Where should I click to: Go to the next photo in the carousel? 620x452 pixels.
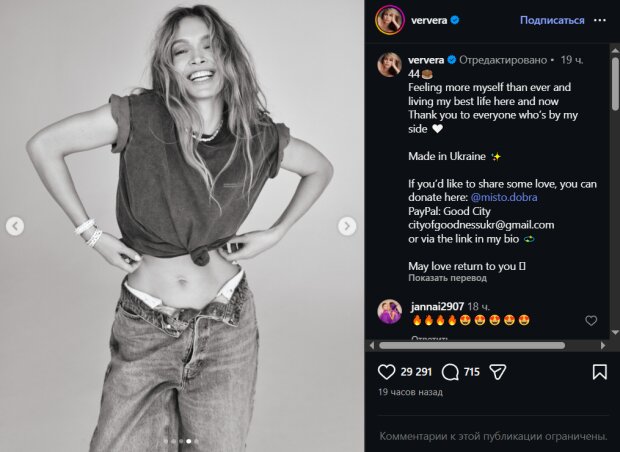347,226
